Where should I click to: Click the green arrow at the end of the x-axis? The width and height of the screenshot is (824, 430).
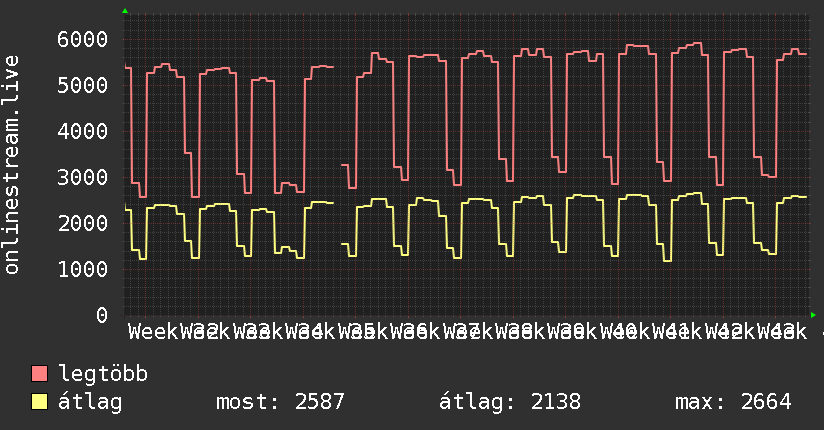[813, 315]
